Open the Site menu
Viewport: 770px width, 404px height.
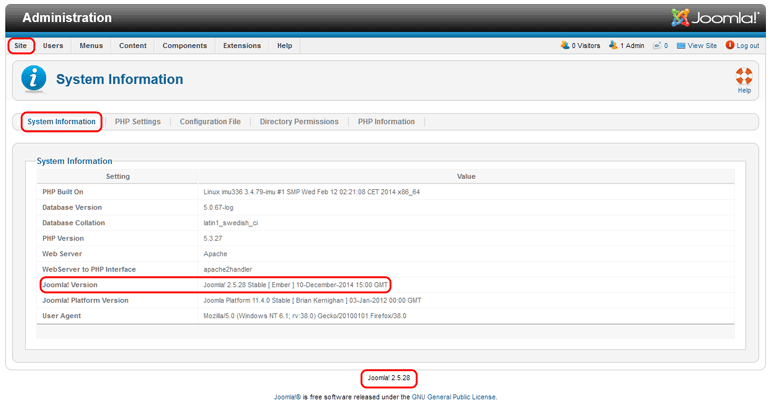pyautogui.click(x=21, y=46)
